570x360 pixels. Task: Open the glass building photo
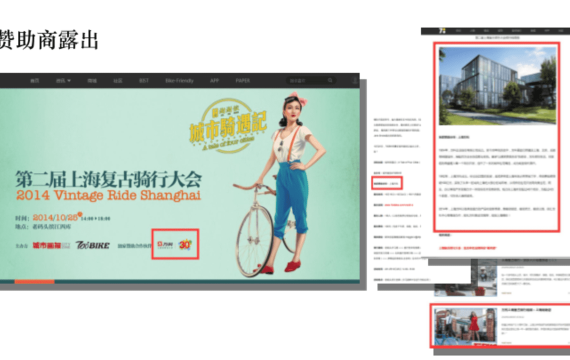tap(497, 86)
